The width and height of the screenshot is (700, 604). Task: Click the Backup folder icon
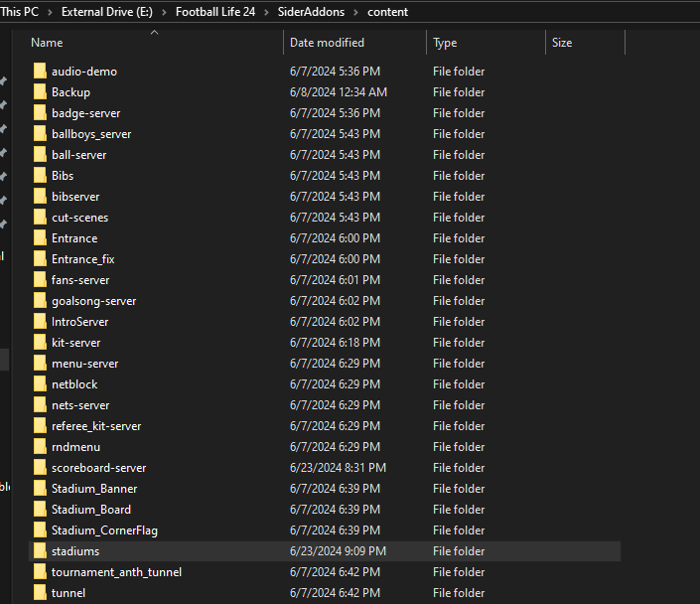point(40,92)
